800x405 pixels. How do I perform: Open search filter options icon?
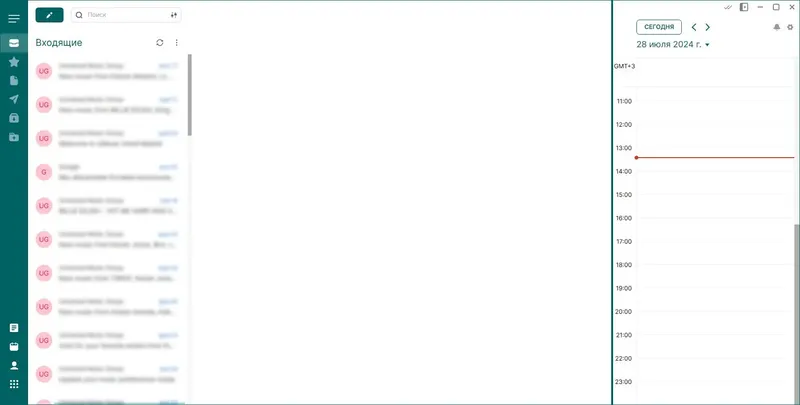point(173,15)
